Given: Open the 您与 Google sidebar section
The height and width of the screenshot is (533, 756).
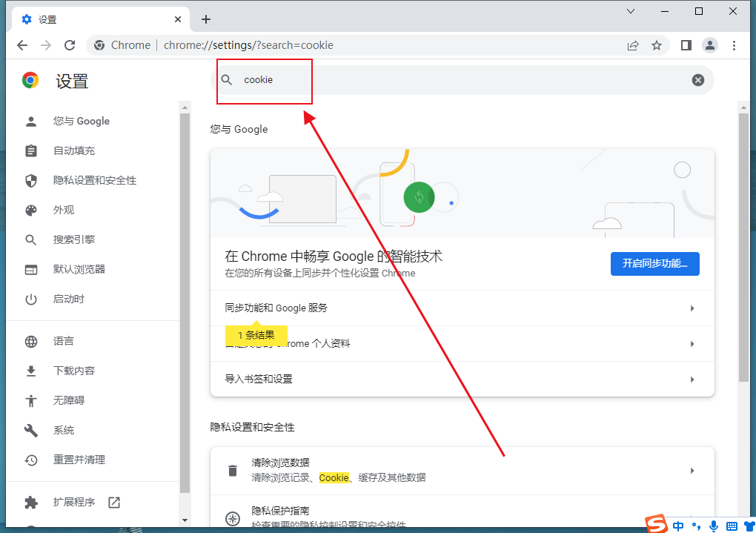Looking at the screenshot, I should coord(82,121).
